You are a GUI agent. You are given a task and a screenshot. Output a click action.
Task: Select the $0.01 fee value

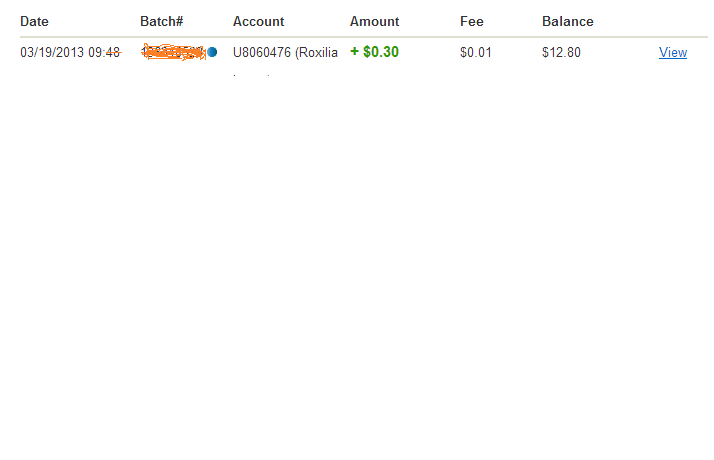coord(476,52)
